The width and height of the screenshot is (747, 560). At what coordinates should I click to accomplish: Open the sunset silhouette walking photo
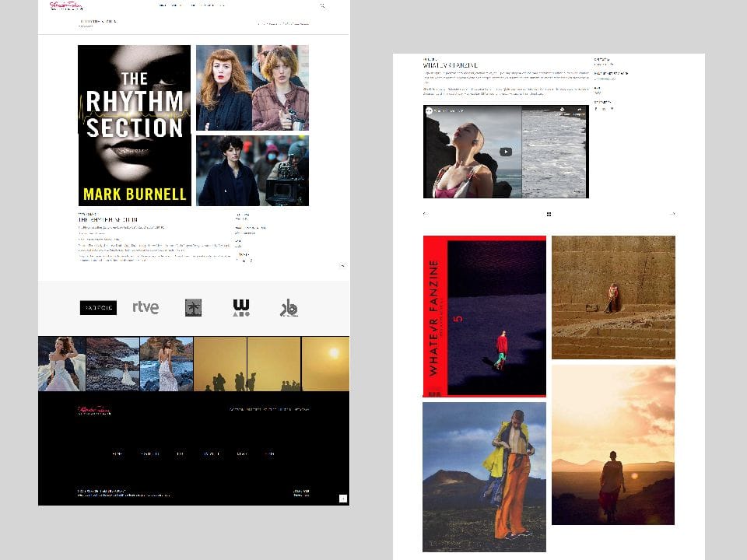(614, 445)
